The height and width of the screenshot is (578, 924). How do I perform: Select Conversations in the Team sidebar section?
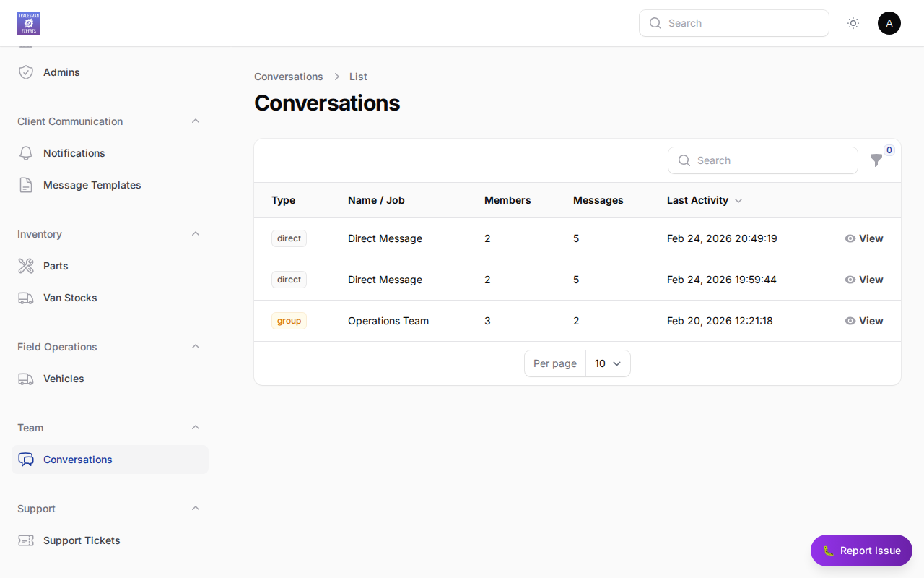tap(77, 460)
